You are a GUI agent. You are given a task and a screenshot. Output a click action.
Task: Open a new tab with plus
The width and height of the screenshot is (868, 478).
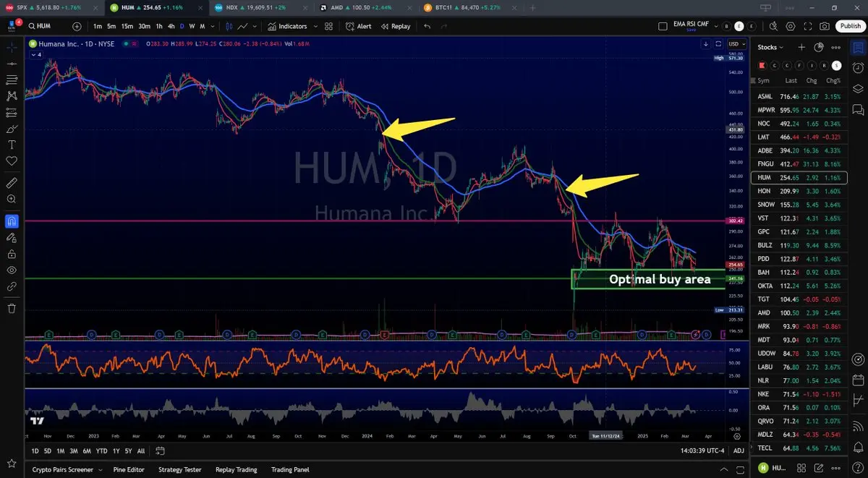point(533,7)
